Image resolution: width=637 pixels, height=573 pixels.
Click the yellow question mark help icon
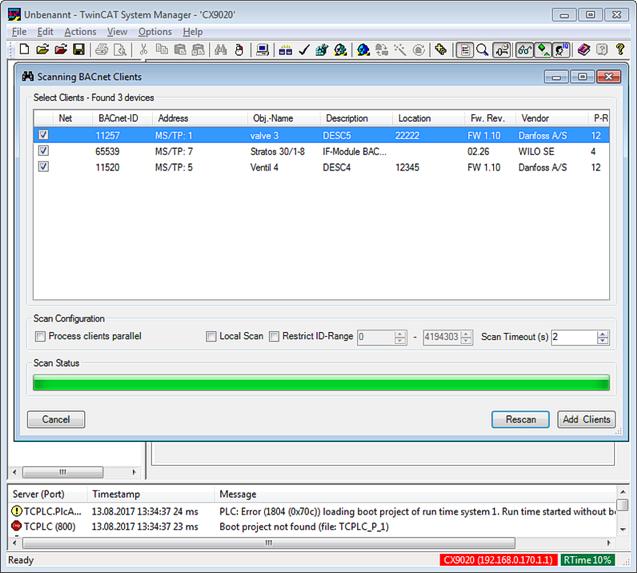620,50
